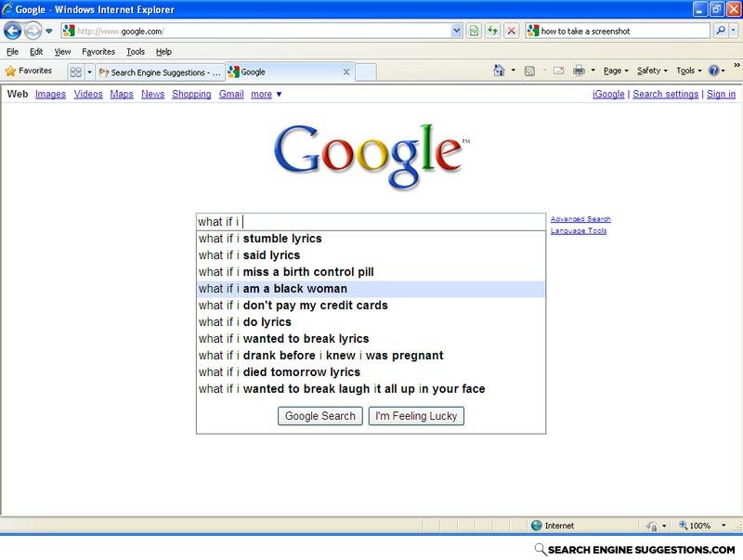
Task: Close the Google tab
Action: tap(346, 72)
